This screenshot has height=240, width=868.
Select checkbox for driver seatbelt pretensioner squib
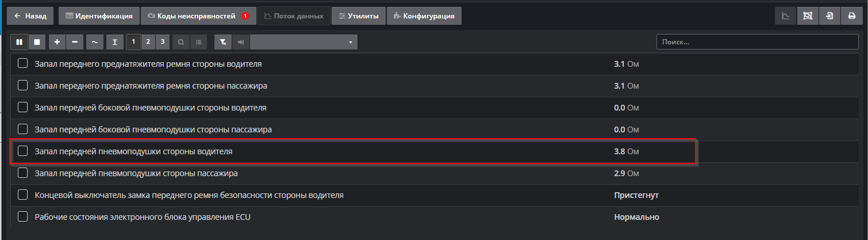(x=23, y=64)
